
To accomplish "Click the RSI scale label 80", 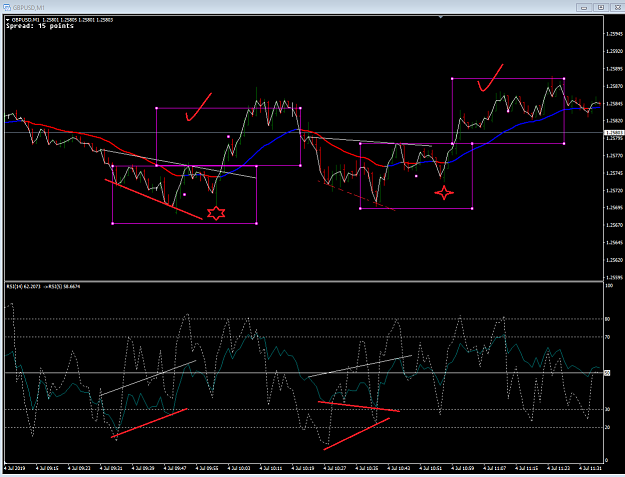I will (607, 319).
